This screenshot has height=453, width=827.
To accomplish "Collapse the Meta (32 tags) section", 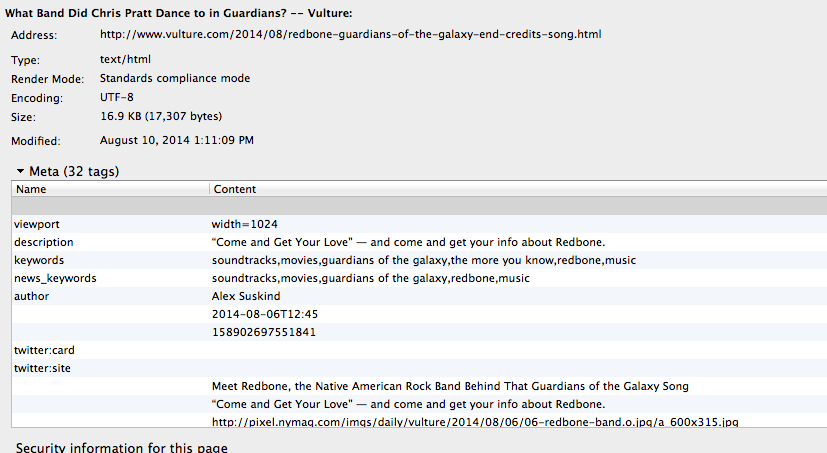I will pos(20,172).
